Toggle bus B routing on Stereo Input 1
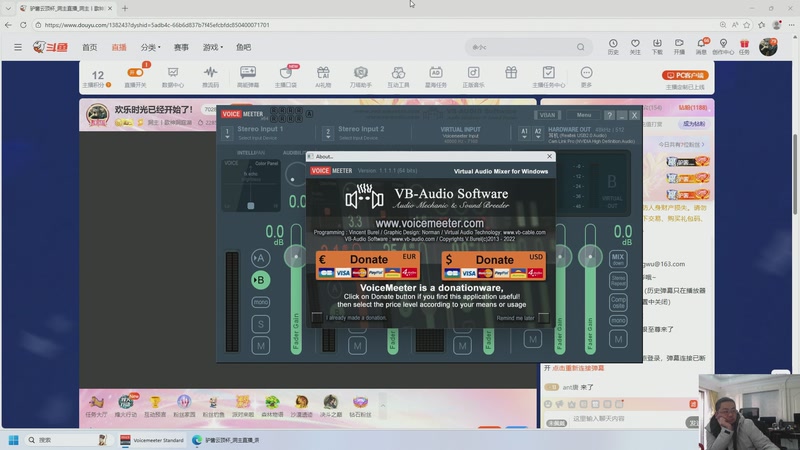The height and width of the screenshot is (450, 800). (260, 280)
